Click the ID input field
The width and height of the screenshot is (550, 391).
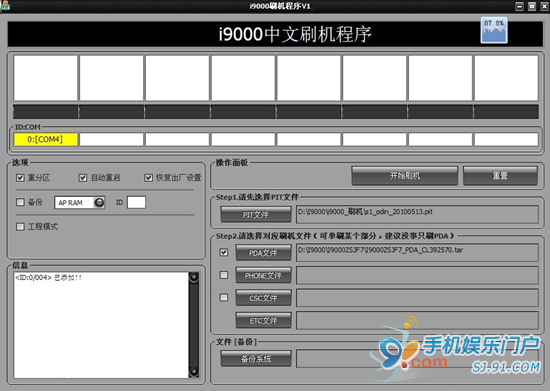136,202
